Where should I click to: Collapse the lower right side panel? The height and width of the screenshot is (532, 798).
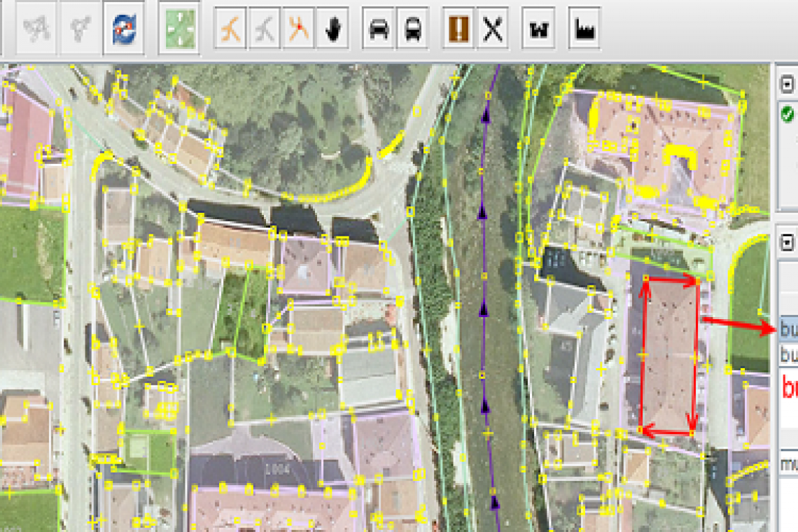pyautogui.click(x=787, y=242)
